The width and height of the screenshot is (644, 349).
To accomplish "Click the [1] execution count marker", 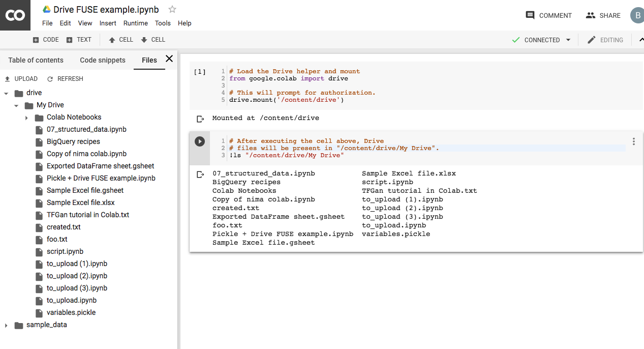I will pos(200,72).
